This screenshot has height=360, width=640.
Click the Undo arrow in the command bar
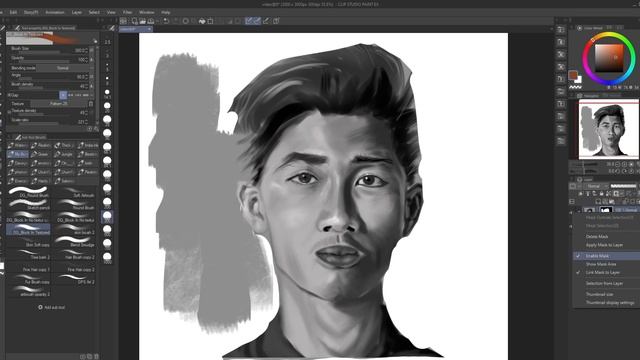pyautogui.click(x=166, y=21)
